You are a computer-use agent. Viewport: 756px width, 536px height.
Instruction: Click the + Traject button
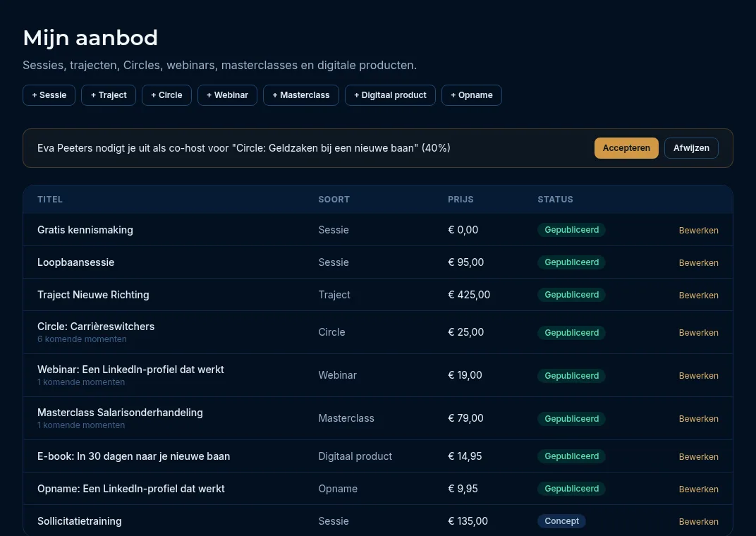click(109, 95)
